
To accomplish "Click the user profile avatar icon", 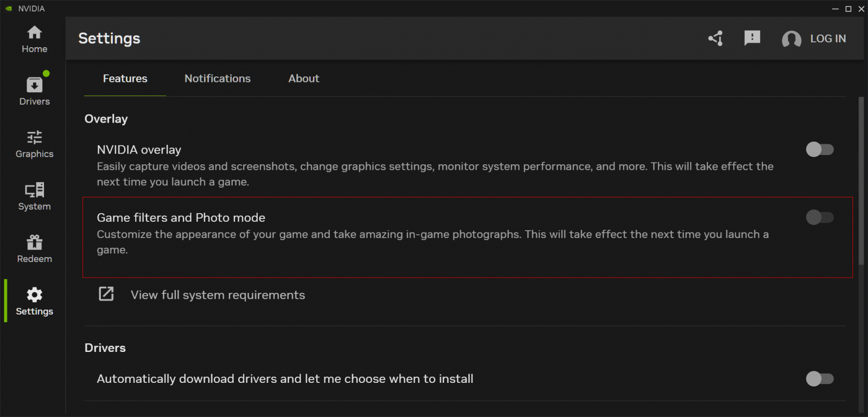I will coord(791,39).
